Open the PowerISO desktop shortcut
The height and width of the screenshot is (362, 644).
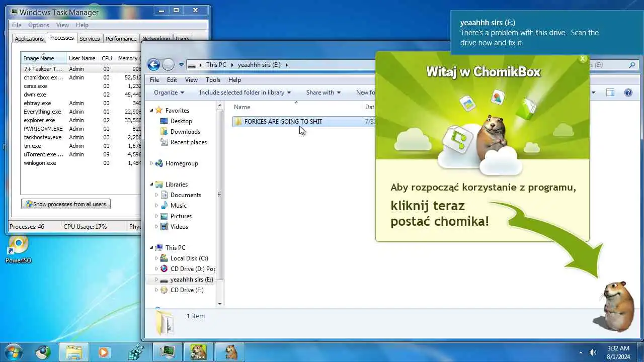coord(19,249)
